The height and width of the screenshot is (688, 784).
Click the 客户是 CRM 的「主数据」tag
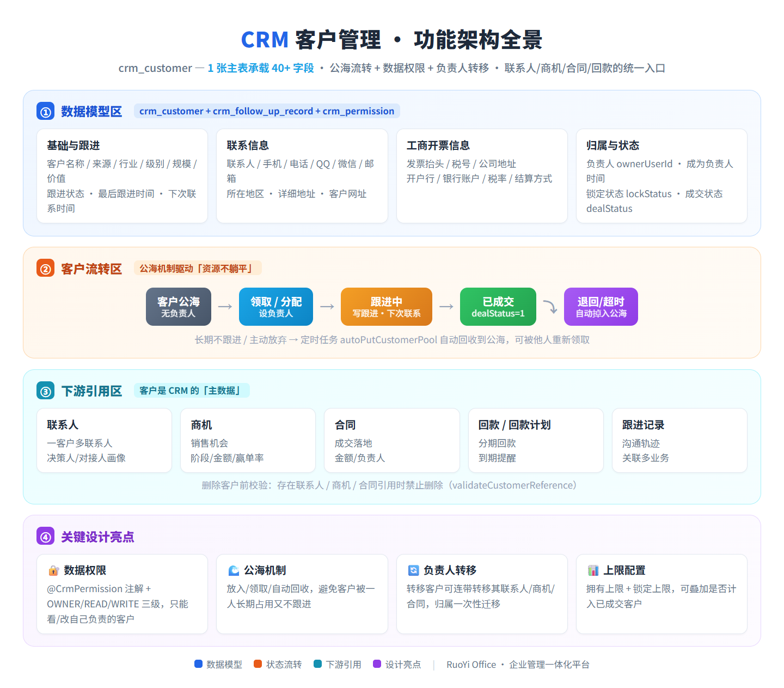192,391
